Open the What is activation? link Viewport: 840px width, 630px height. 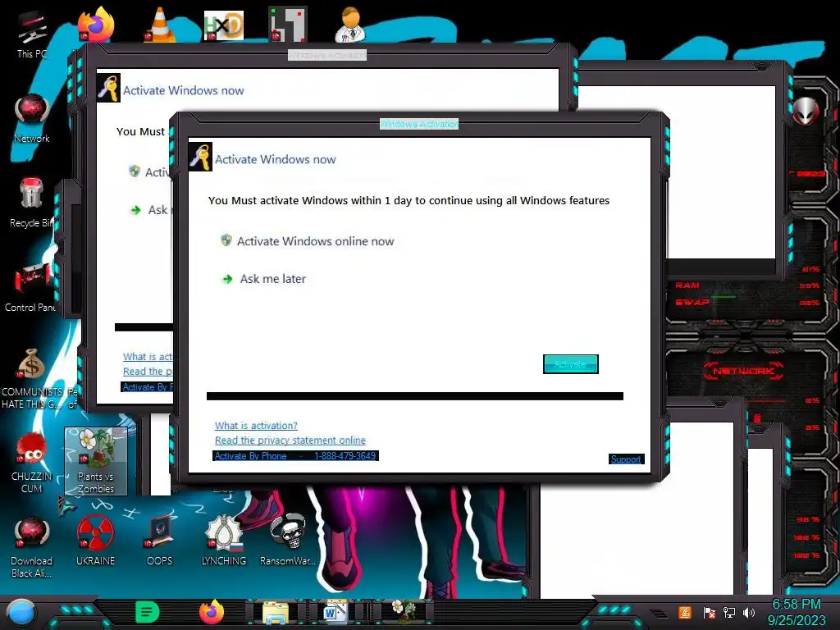click(256, 426)
